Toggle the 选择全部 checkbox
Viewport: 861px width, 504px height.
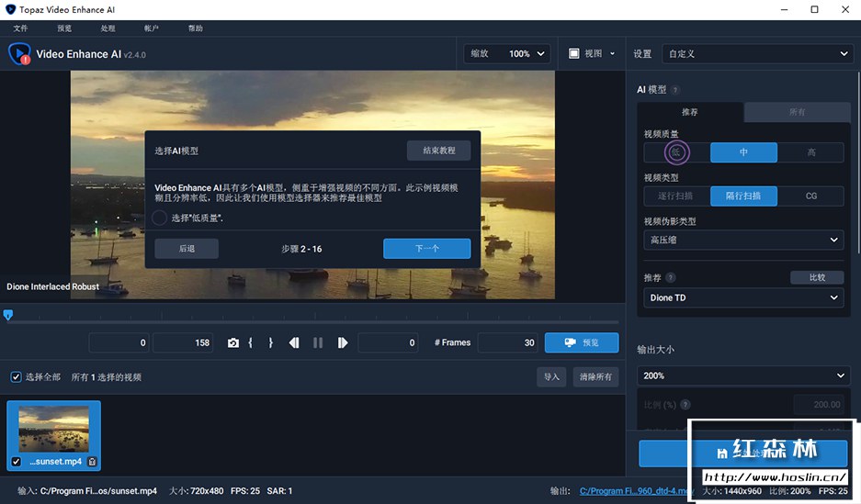[16, 376]
